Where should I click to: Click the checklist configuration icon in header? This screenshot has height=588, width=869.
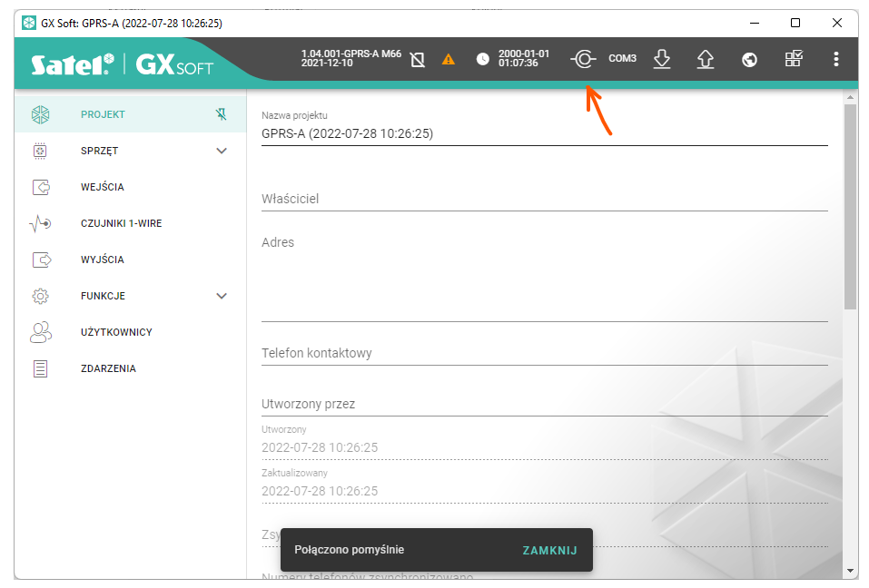[793, 60]
